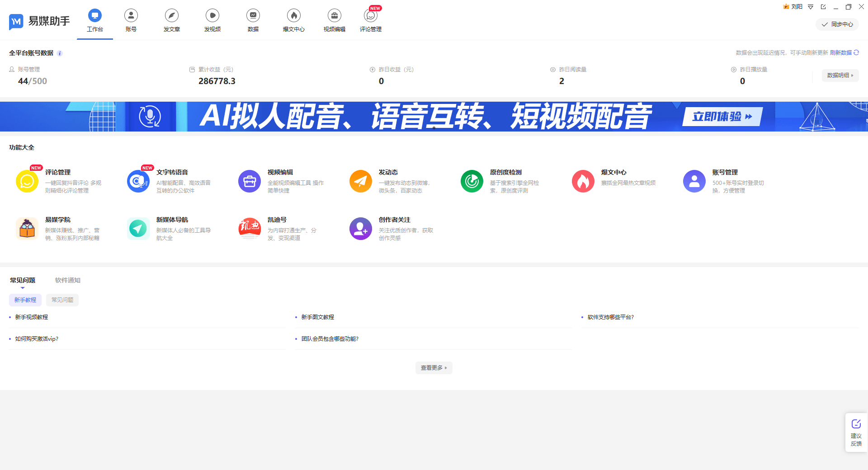Open the 账号 account management nav icon
This screenshot has height=470, width=868.
pyautogui.click(x=131, y=20)
